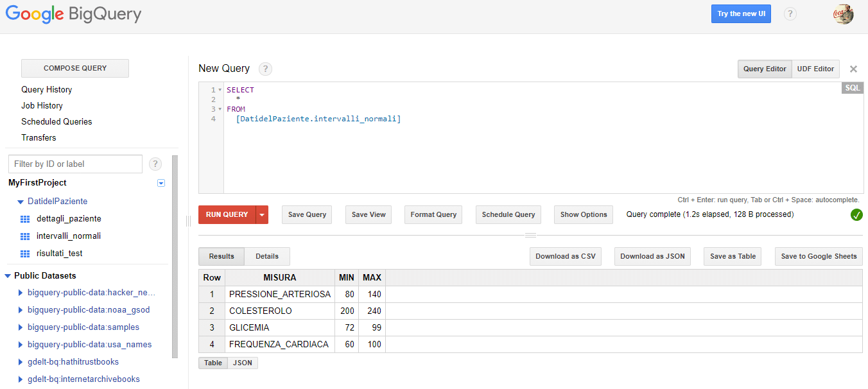Click Show Options
The width and height of the screenshot is (868, 389).
click(x=584, y=215)
